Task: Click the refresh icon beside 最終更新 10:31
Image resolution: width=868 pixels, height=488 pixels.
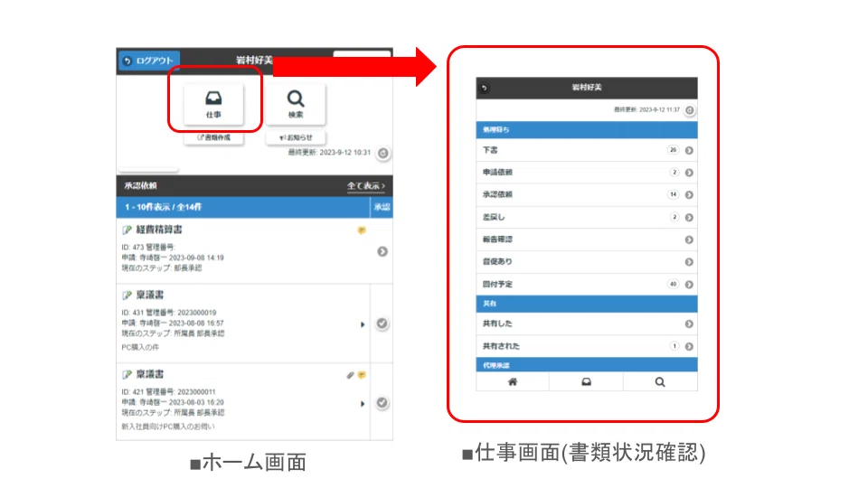Action: point(383,154)
